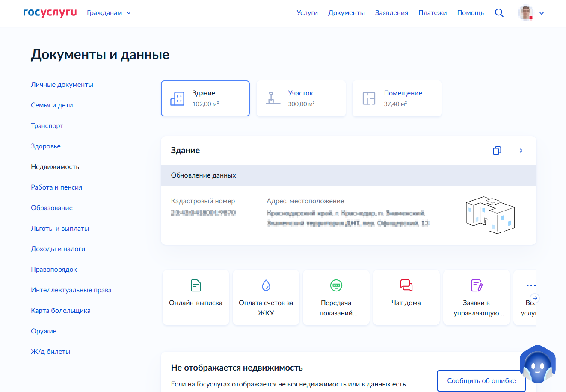Open the user profile avatar
Screen dimensions: 566x392
click(526, 13)
